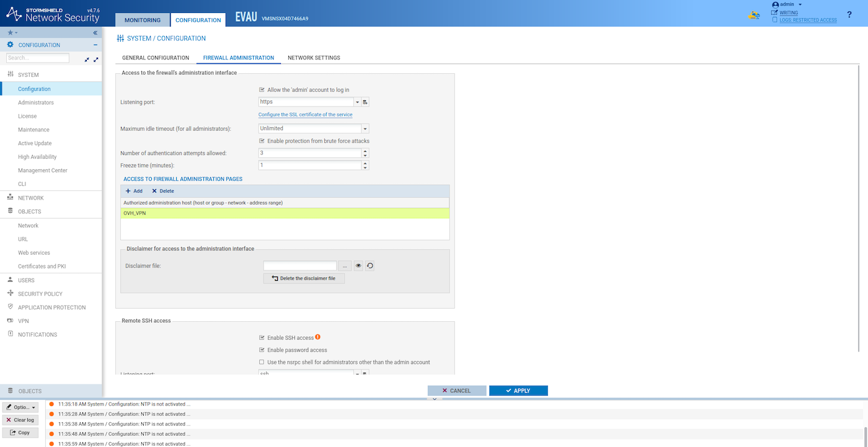The height and width of the screenshot is (447, 868).
Task: Click expand-all arrows icon in sidebar
Action: click(x=96, y=60)
